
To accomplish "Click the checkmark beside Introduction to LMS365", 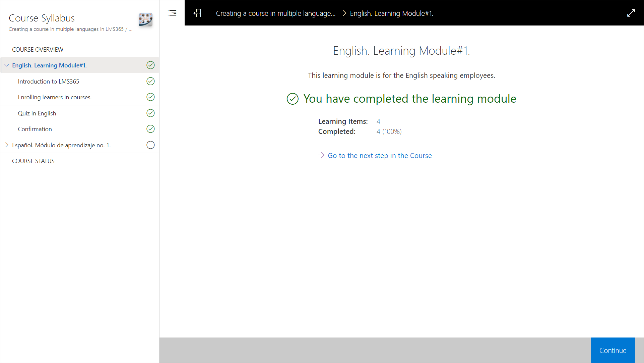I will click(x=150, y=81).
